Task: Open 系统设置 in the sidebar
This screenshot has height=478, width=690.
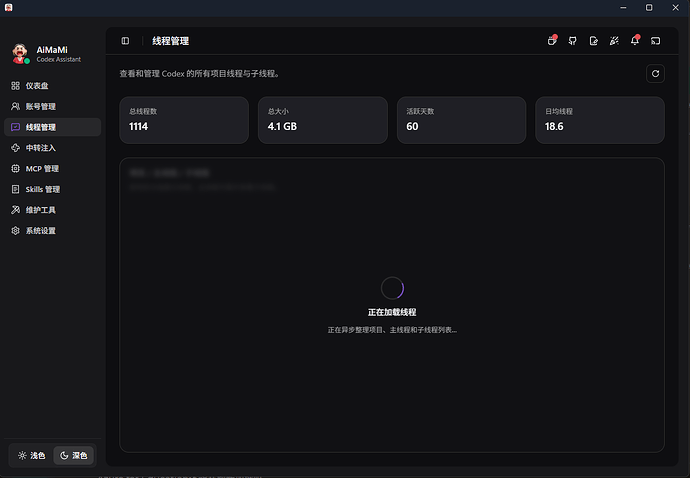Action: [x=52, y=231]
